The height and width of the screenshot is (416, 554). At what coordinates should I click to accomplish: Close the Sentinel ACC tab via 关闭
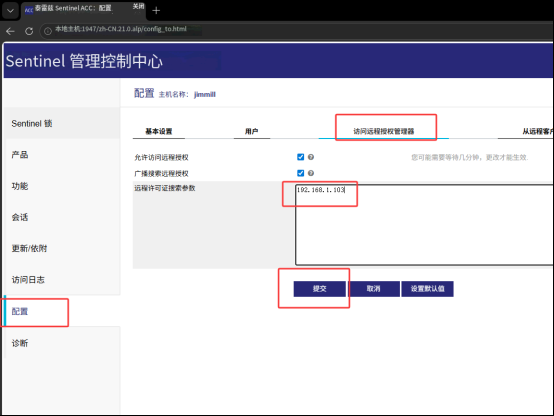tap(138, 7)
